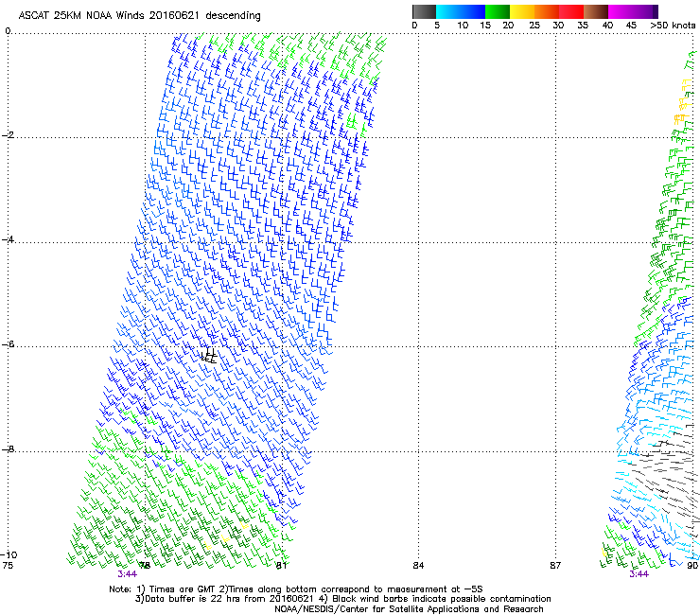This screenshot has width=700, height=615.
Task: Click the gray 0-5 knots color swatch
Action: [424, 11]
